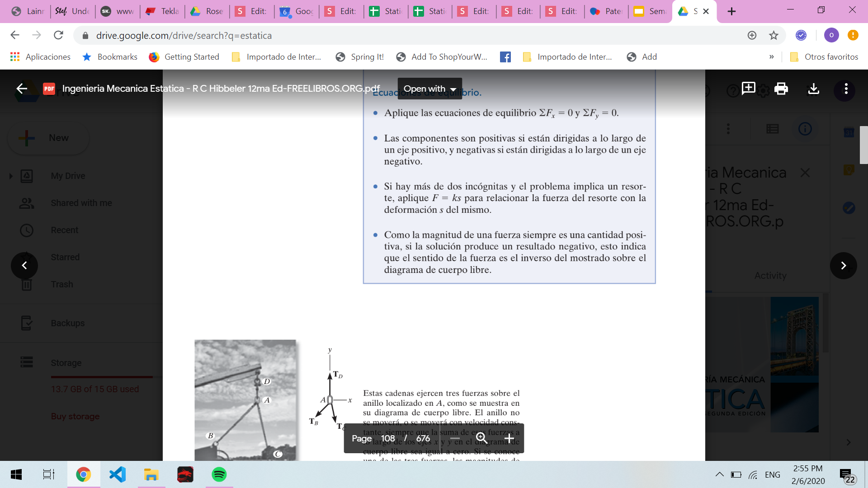The height and width of the screenshot is (488, 868).
Task: Go back with the preview's back arrow
Action: click(22, 89)
